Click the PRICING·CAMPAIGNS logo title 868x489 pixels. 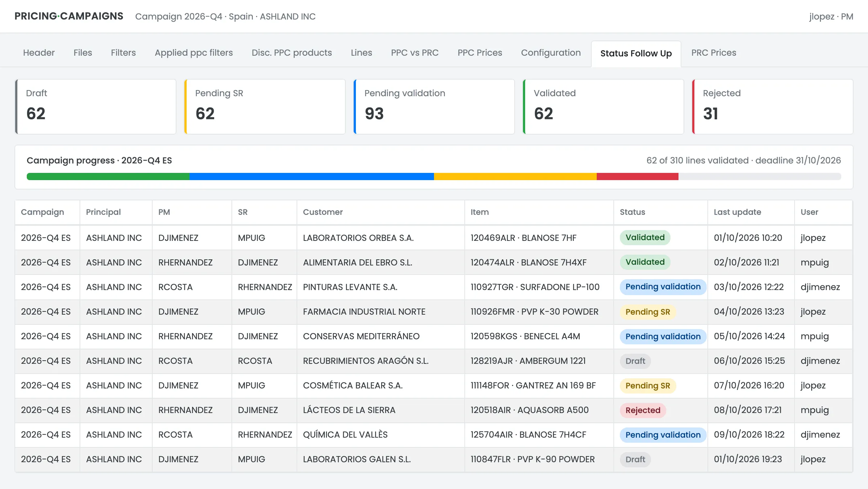click(69, 16)
